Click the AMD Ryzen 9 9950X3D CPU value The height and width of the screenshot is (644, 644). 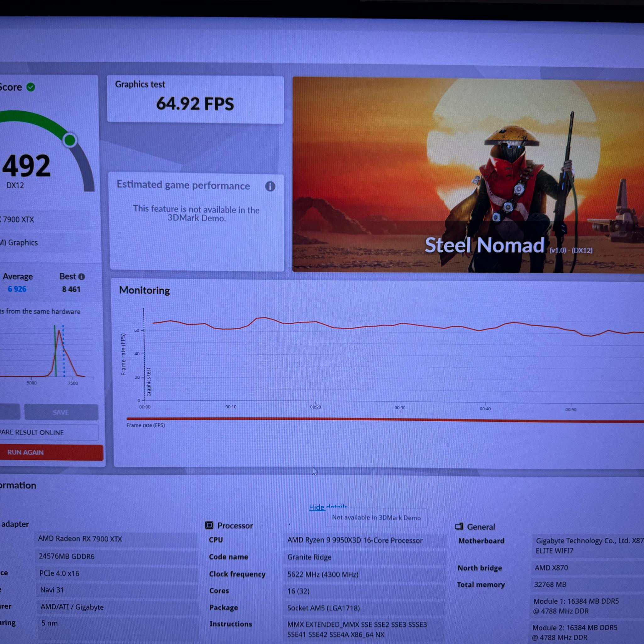tap(365, 540)
